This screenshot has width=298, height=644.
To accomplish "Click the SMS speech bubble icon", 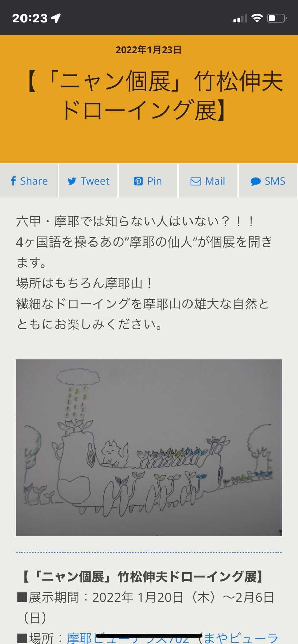I will click(256, 182).
